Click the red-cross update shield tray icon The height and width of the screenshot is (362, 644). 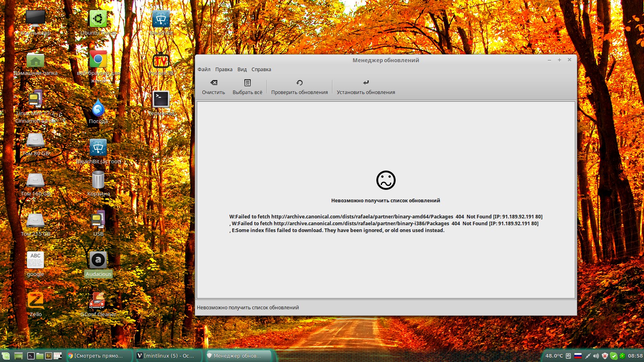[x=605, y=356]
